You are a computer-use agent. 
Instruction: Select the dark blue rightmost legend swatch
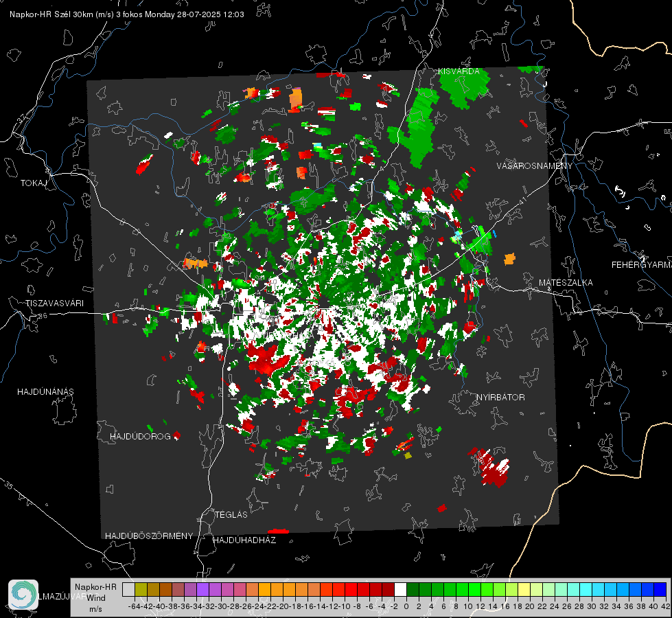point(660,589)
